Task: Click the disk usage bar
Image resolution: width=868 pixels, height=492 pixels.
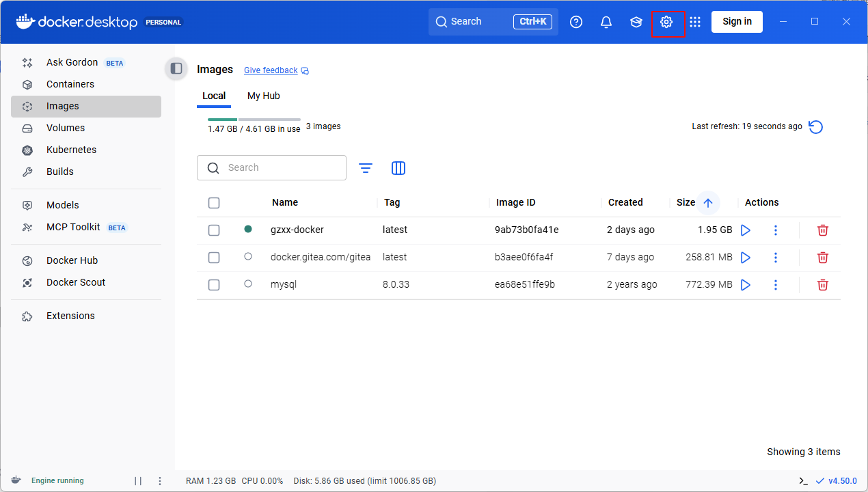Action: pos(254,120)
